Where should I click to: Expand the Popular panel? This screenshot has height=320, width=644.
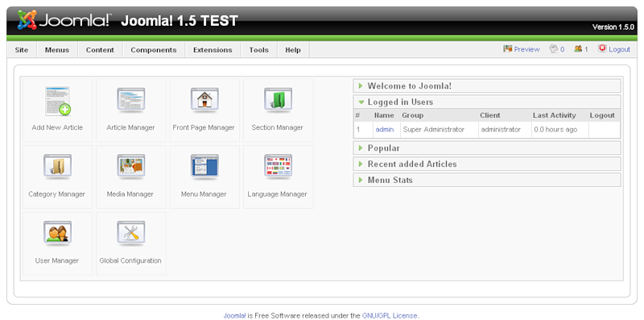point(487,148)
